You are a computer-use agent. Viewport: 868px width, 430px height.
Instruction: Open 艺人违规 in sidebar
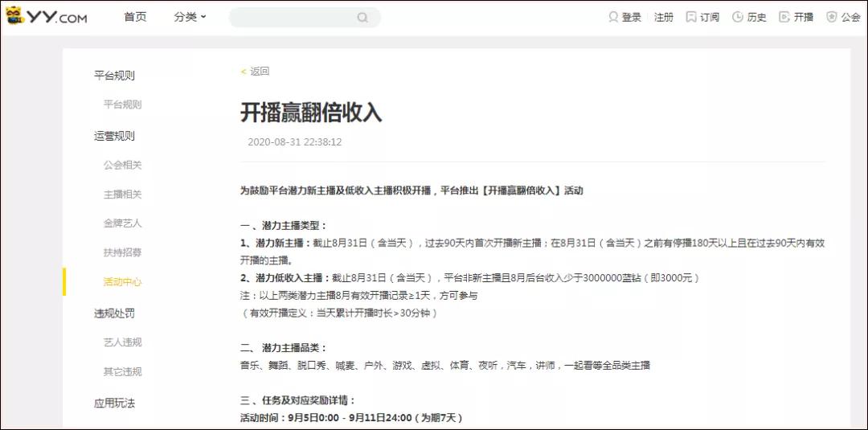[x=122, y=342]
